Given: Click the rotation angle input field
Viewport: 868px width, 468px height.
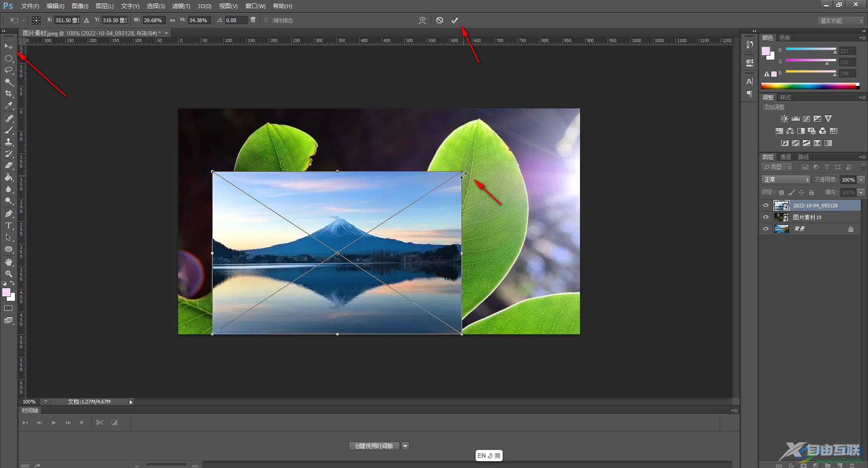Looking at the screenshot, I should click(236, 20).
